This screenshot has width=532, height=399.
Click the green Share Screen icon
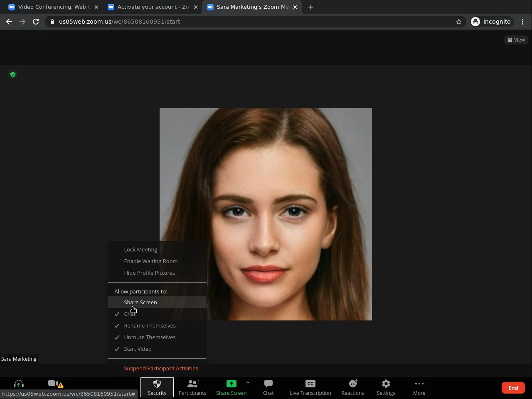[x=231, y=384]
